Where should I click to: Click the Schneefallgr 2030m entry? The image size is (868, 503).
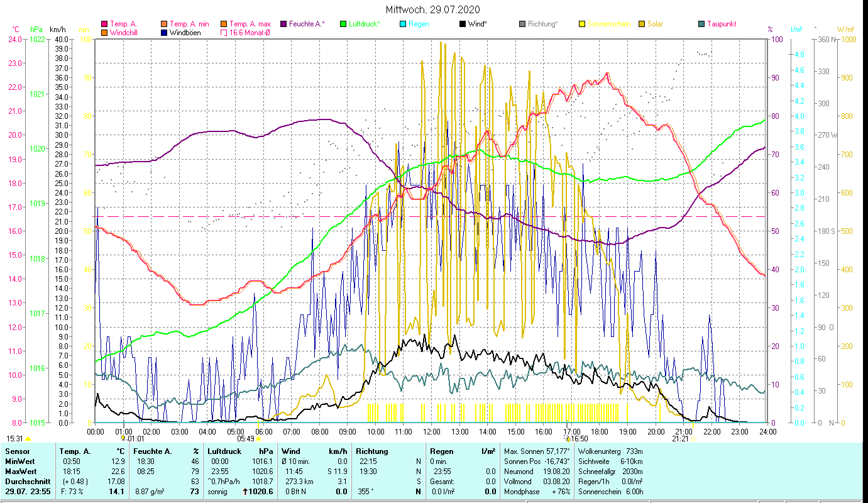click(x=610, y=471)
